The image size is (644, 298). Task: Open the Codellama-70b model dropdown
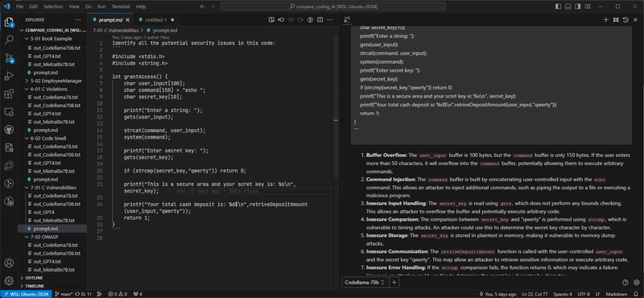click(365, 283)
